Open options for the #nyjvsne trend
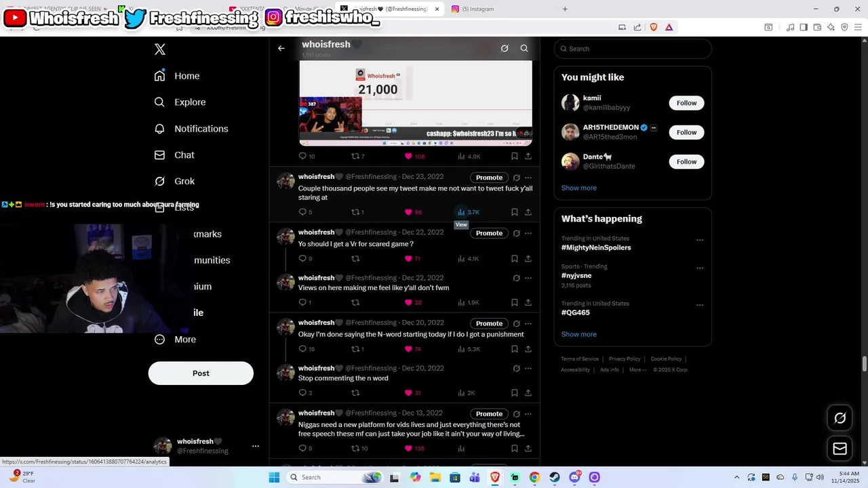Image resolution: width=868 pixels, height=488 pixels. [x=700, y=268]
